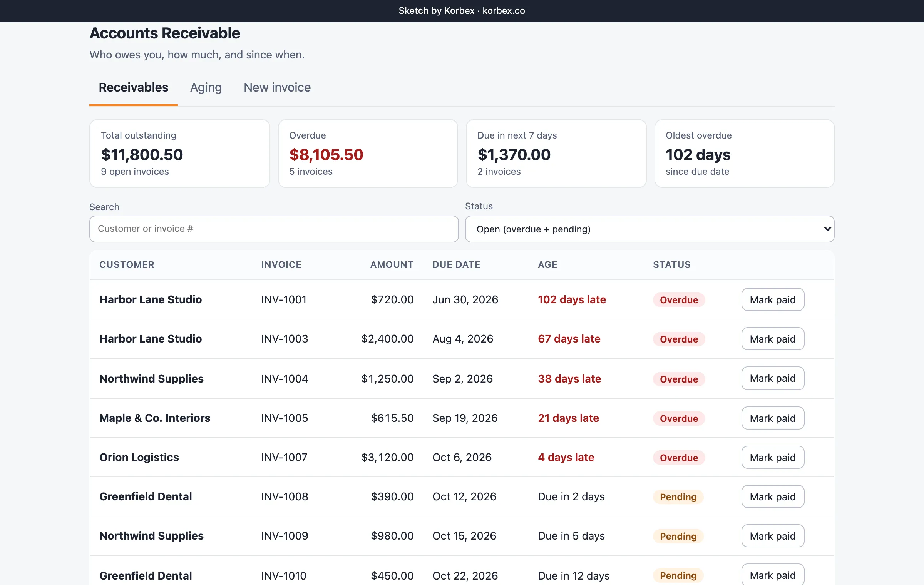Mark INV-1010 as paid
The height and width of the screenshot is (585, 924).
pos(773,575)
